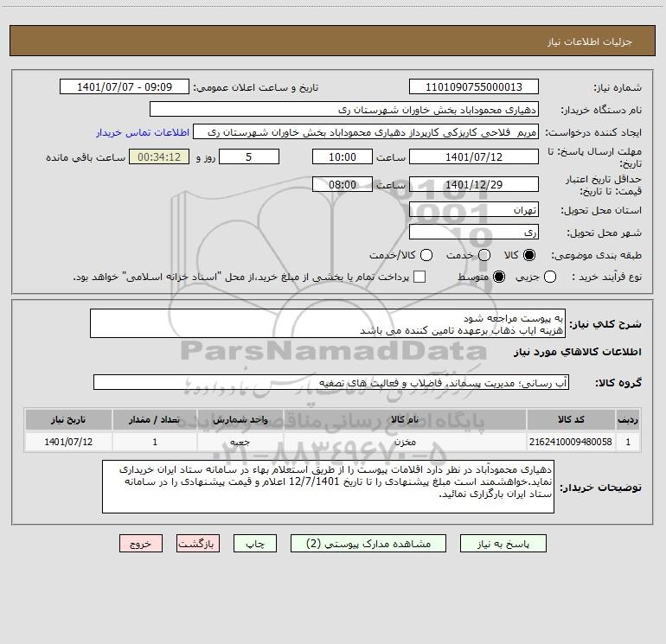Click the response deadline date 1401/07/12 field
This screenshot has width=666, height=644.
tap(474, 156)
